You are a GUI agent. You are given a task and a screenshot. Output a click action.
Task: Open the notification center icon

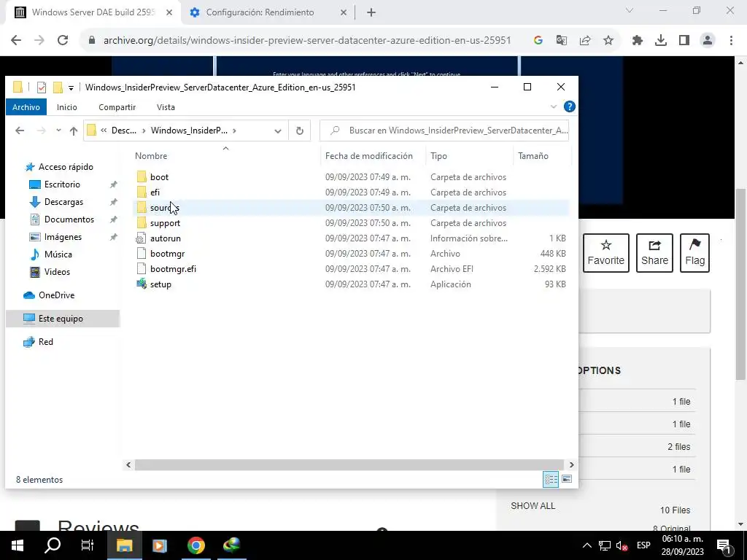tap(724, 546)
